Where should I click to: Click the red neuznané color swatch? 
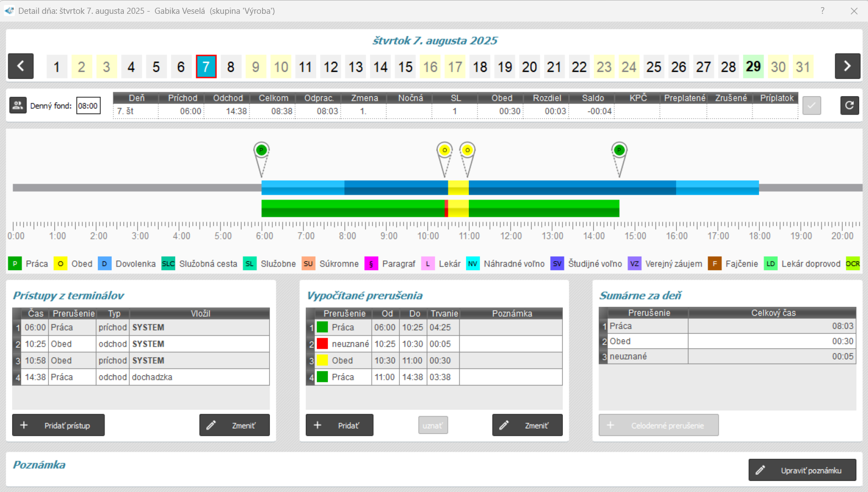coord(322,344)
